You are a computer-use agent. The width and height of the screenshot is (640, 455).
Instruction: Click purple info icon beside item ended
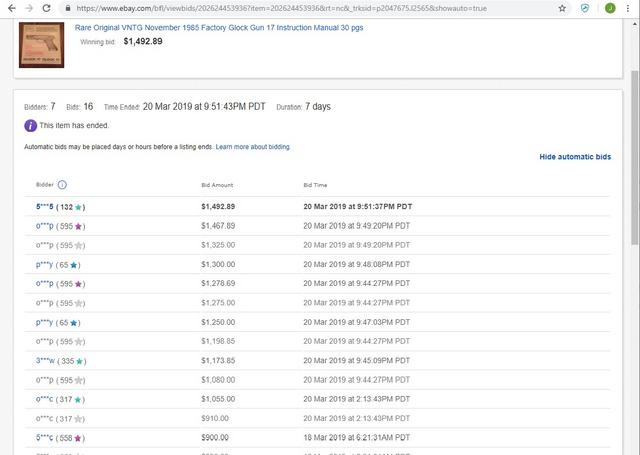31,126
